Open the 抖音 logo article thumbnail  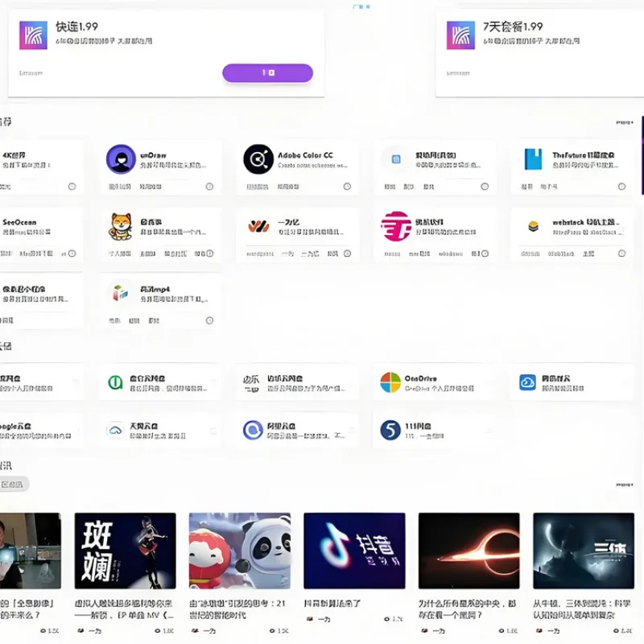(354, 551)
